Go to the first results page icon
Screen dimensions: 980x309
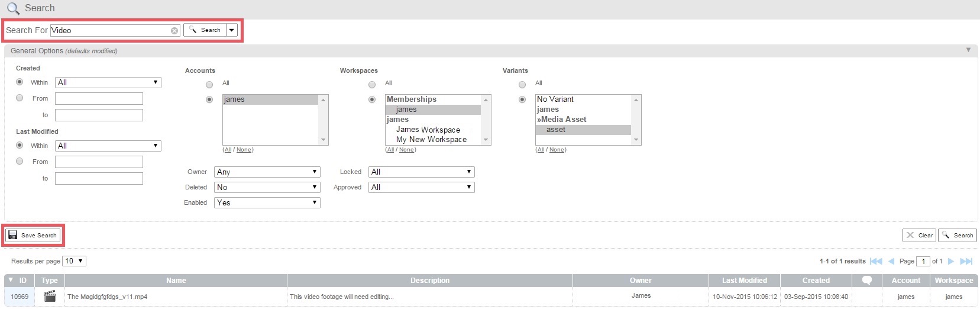point(876,261)
